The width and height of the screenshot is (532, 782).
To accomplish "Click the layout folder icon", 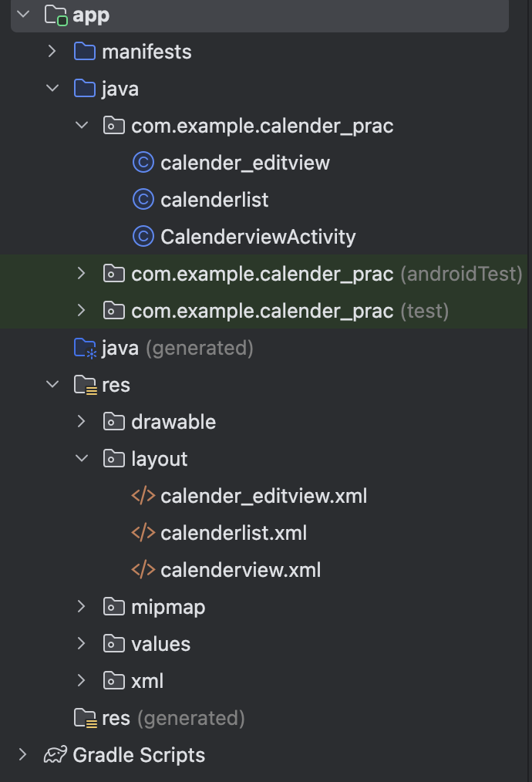I will coord(113,458).
